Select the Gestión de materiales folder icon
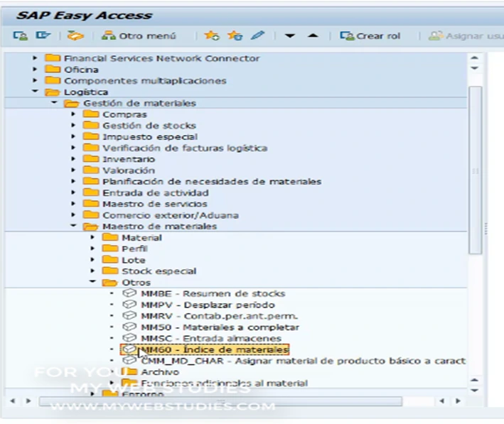Screen dimensions: 504x424 click(72, 104)
